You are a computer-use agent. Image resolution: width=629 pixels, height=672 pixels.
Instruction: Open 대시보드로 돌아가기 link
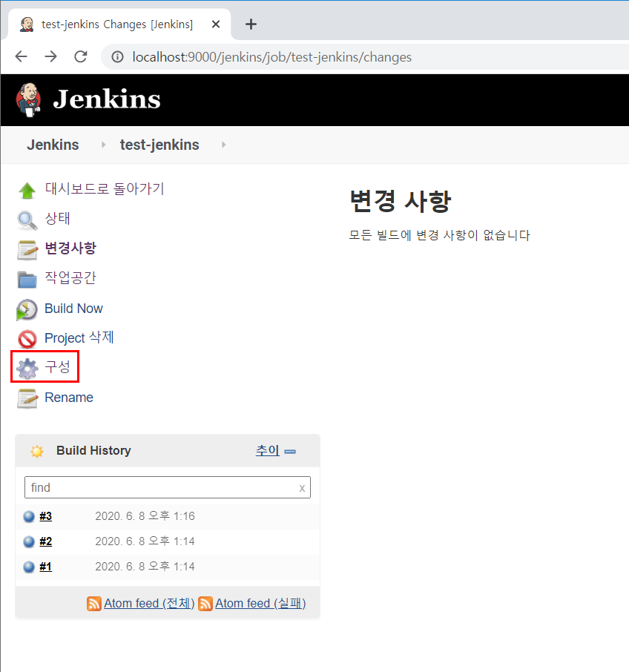coord(105,188)
